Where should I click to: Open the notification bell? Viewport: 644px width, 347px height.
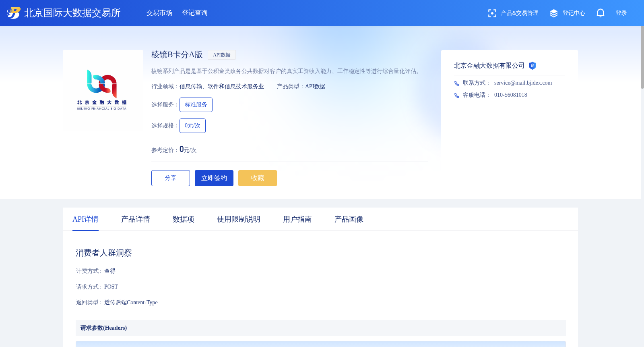[601, 13]
